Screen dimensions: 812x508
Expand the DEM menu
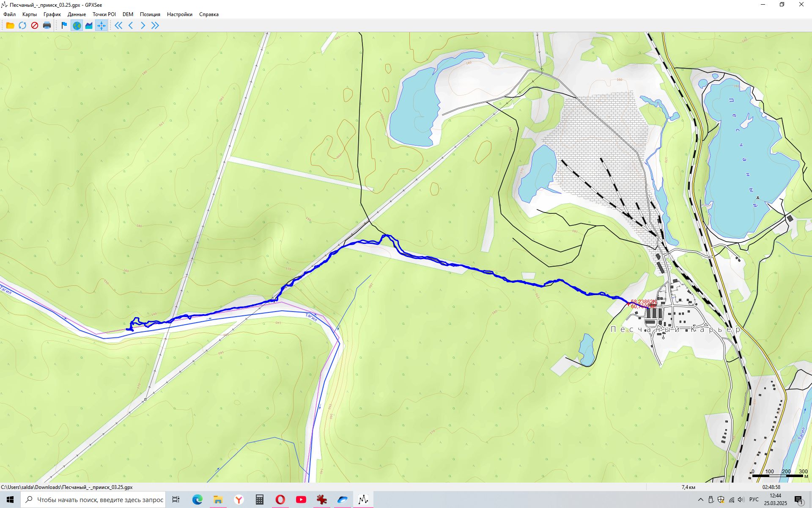coord(128,14)
